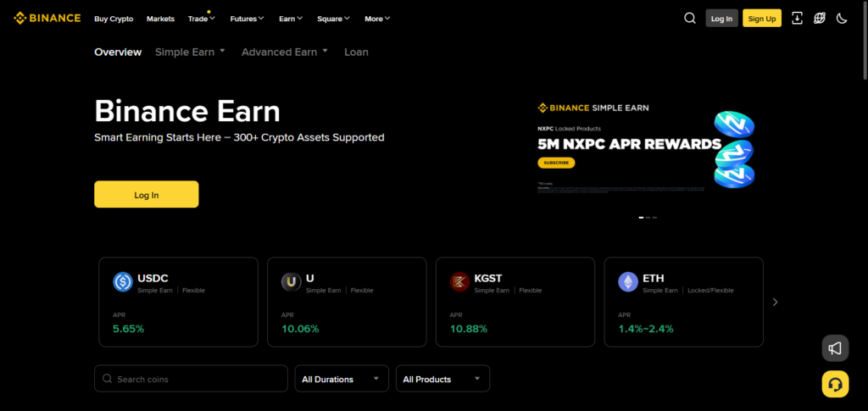This screenshot has height=411, width=868.
Task: Click the search icon in coins field
Action: [108, 379]
